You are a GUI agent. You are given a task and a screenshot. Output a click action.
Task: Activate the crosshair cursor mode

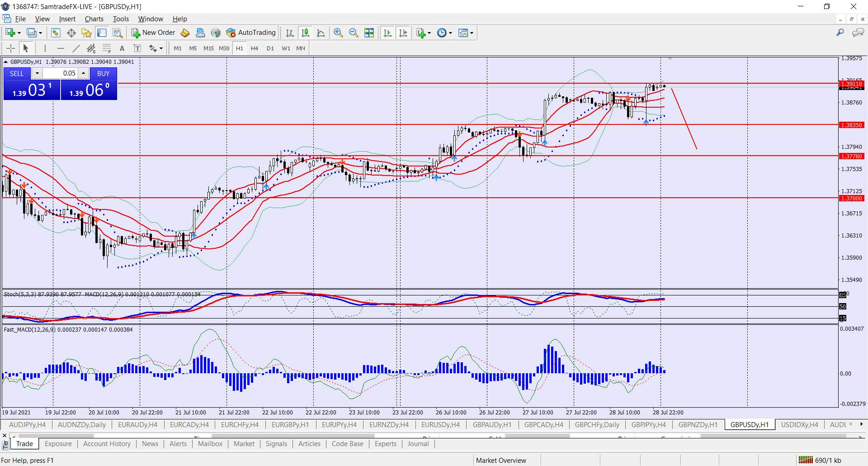[10, 48]
